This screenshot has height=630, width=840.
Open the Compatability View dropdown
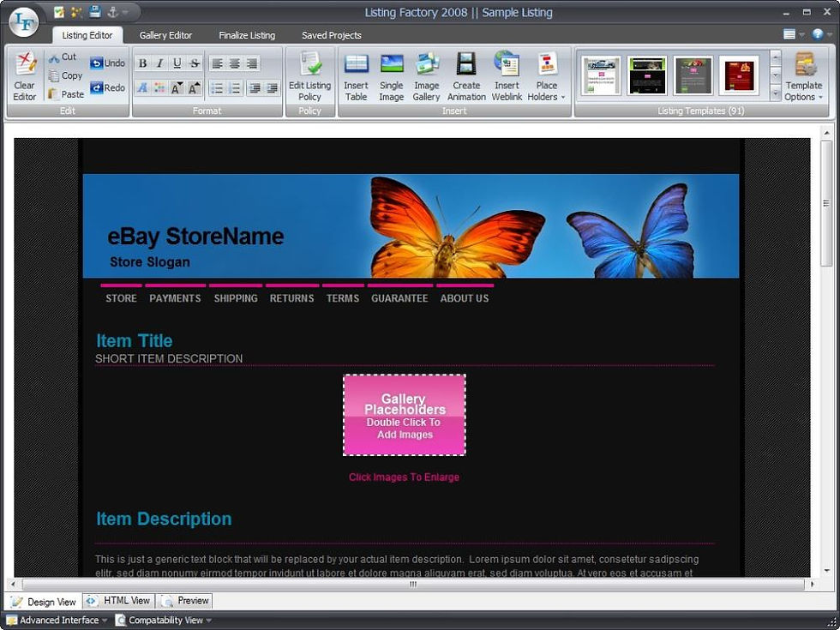(x=163, y=621)
